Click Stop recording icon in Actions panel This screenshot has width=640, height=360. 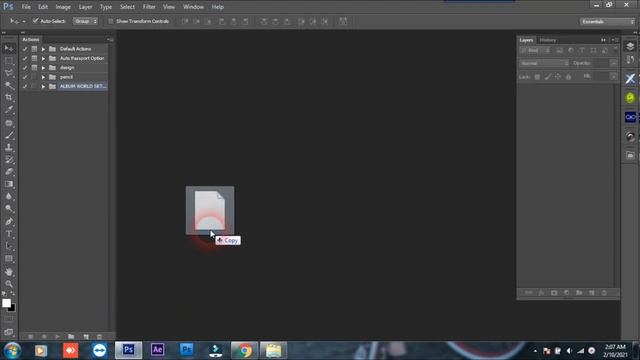pyautogui.click(x=31, y=337)
